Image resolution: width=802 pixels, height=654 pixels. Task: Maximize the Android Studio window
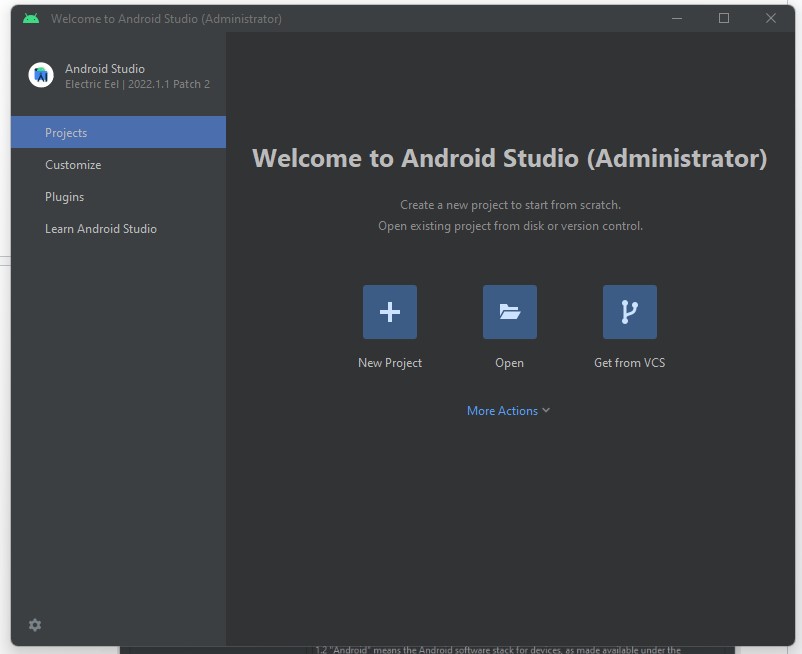point(724,18)
